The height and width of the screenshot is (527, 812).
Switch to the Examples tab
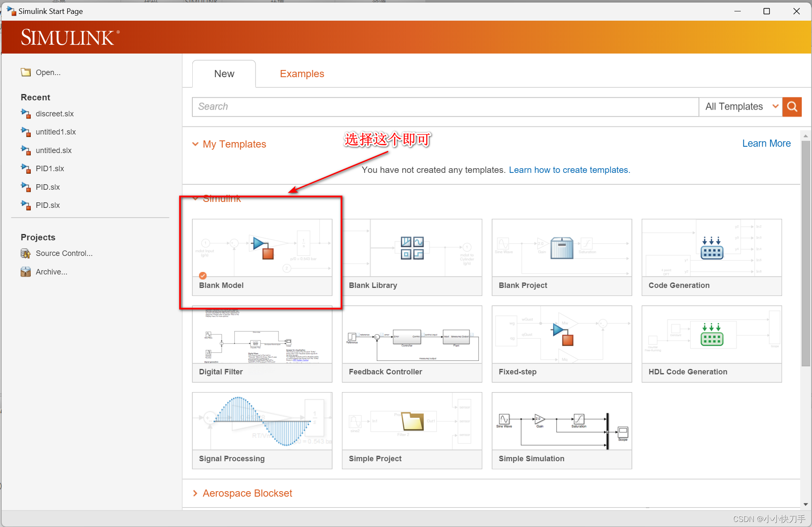click(302, 74)
